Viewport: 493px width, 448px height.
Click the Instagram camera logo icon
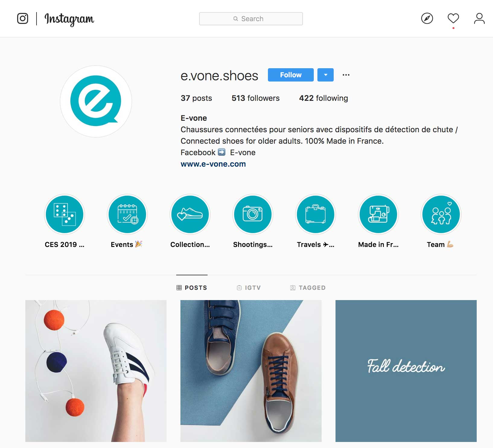[x=23, y=19]
